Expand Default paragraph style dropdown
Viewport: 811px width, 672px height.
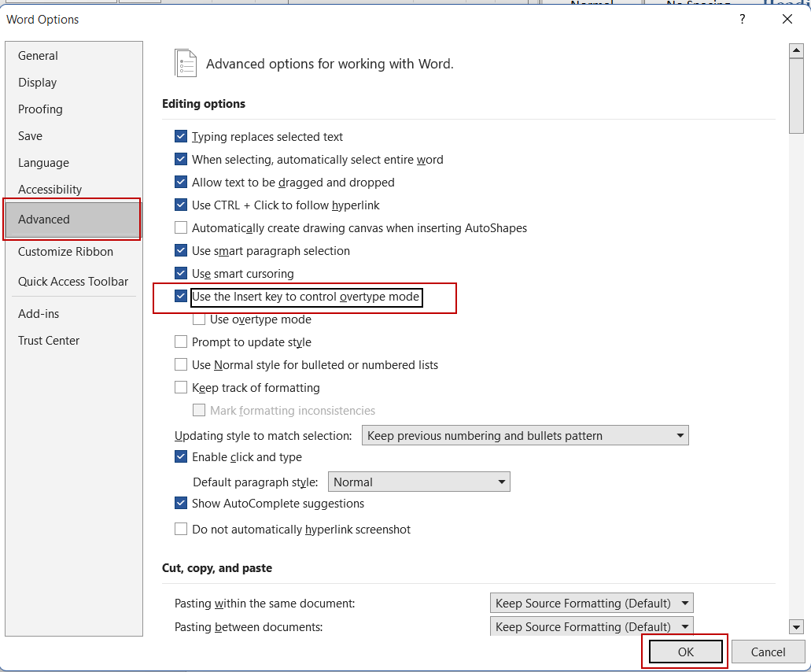tap(418, 482)
